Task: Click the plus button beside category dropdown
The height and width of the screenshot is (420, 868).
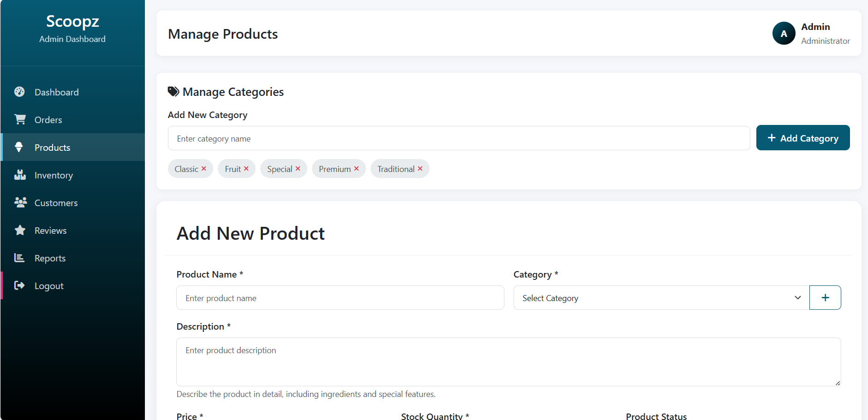Action: pyautogui.click(x=825, y=298)
